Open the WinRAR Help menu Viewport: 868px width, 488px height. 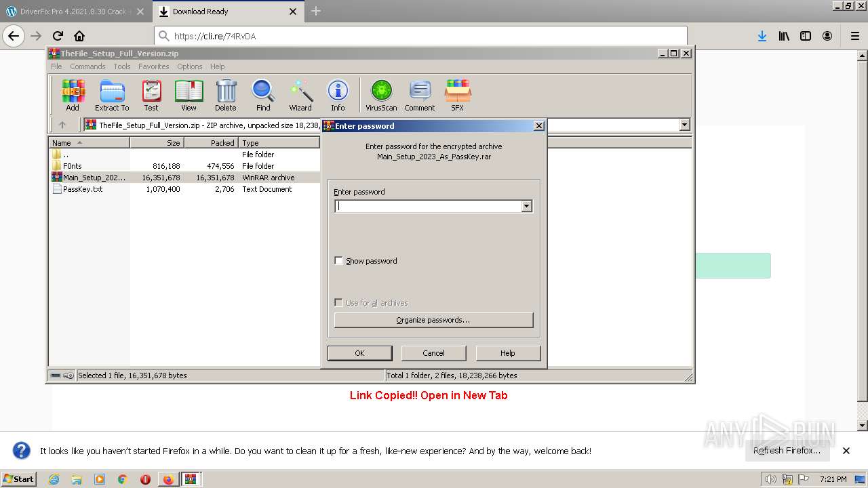217,66
